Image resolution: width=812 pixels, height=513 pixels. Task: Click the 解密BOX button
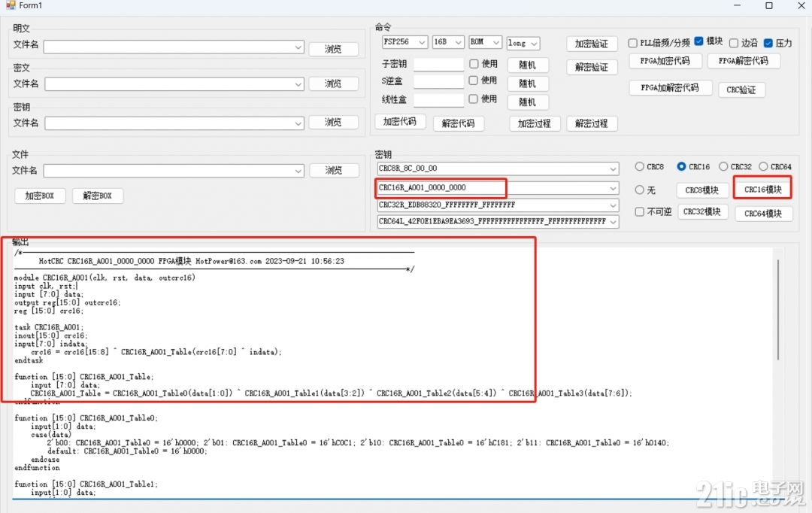pyautogui.click(x=97, y=196)
